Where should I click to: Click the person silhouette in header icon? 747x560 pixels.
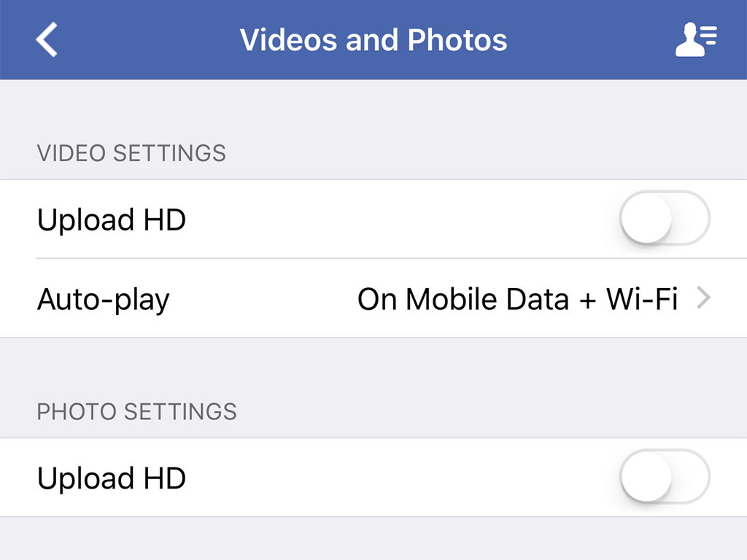pos(689,39)
